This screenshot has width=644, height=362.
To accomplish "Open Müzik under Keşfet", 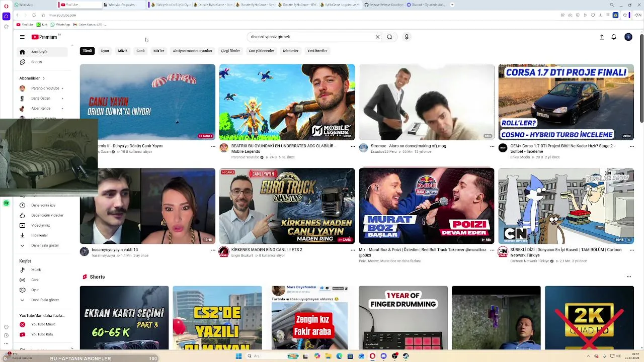I will (43, 269).
